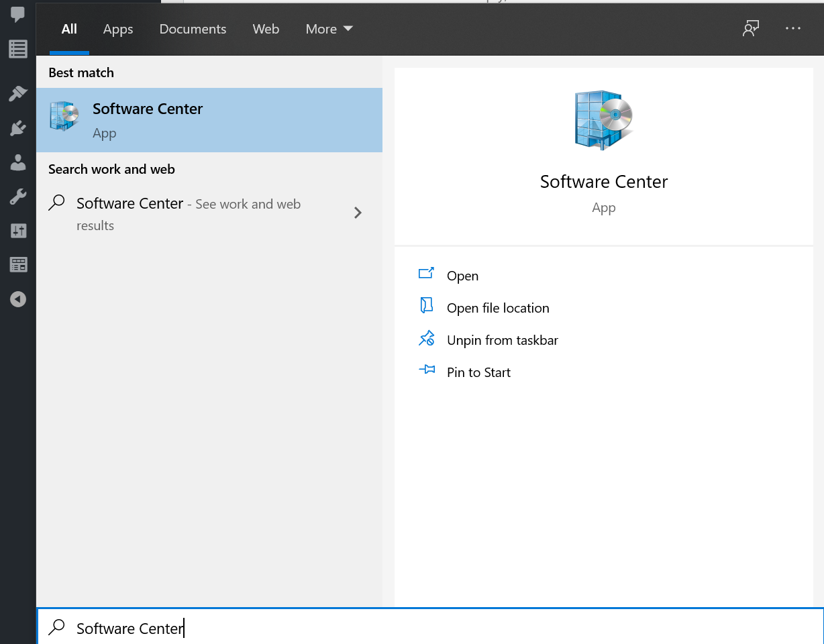
Task: Click inside the search input field
Action: tap(268, 627)
